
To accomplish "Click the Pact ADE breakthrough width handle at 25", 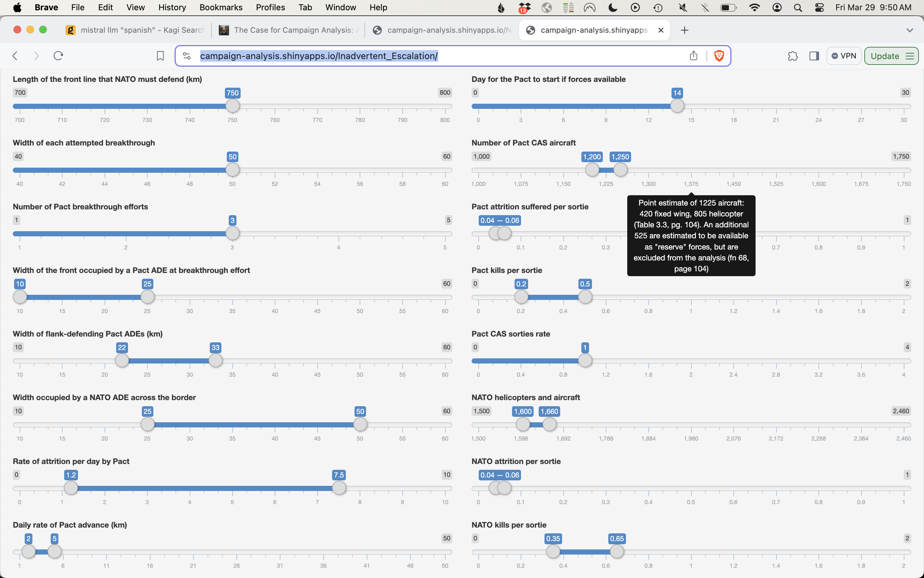I will coord(147,297).
